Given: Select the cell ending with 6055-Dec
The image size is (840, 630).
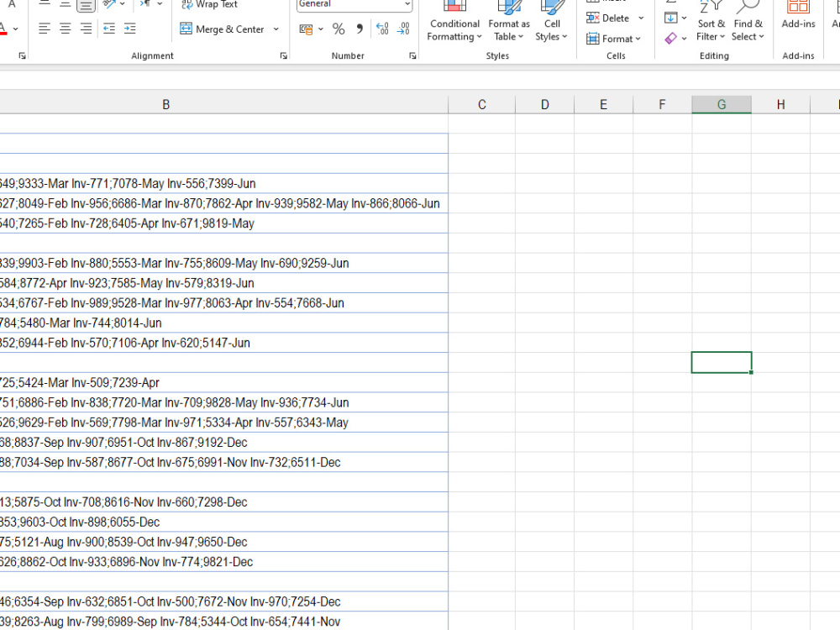Looking at the screenshot, I should (x=224, y=522).
